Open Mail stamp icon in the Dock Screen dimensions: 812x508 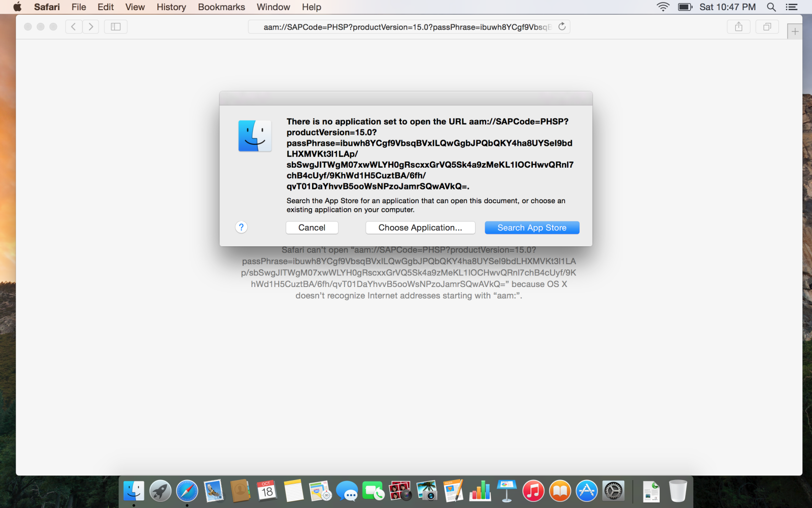point(214,491)
